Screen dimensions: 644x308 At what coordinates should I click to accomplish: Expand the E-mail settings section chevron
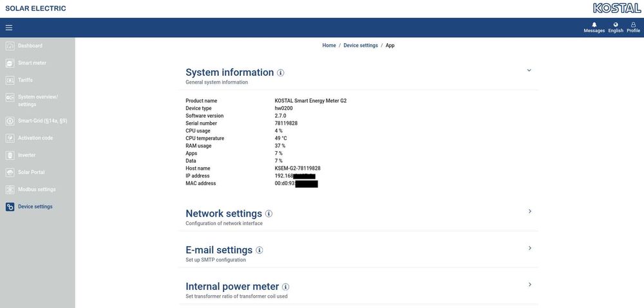(x=530, y=248)
